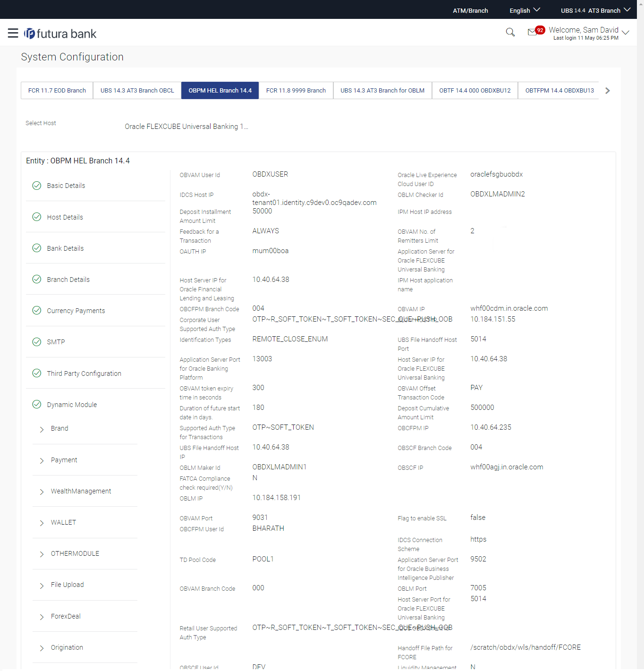Click the futura bank logo
Image resolution: width=644 pixels, height=671 pixels.
click(60, 34)
